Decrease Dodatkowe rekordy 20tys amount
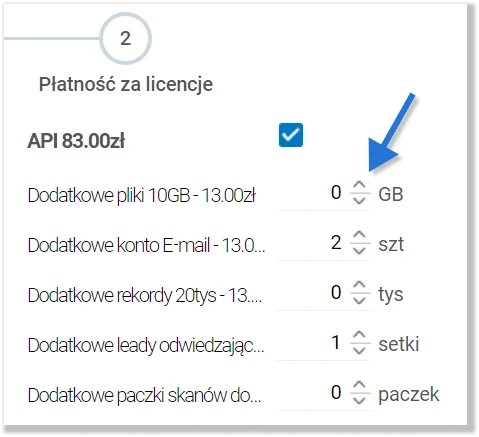479x437 pixels. pyautogui.click(x=359, y=300)
